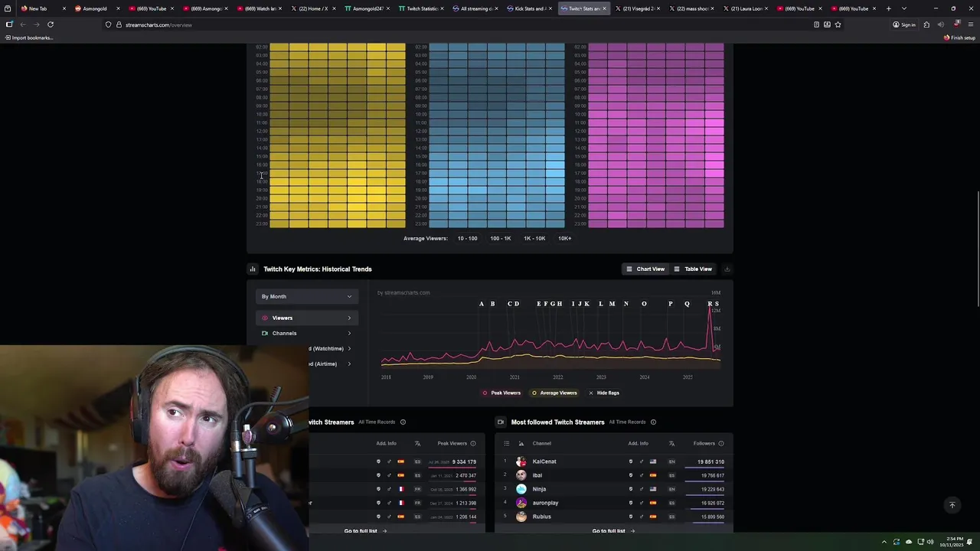
Task: Click the scroll-to-top arrow button
Action: pyautogui.click(x=952, y=505)
